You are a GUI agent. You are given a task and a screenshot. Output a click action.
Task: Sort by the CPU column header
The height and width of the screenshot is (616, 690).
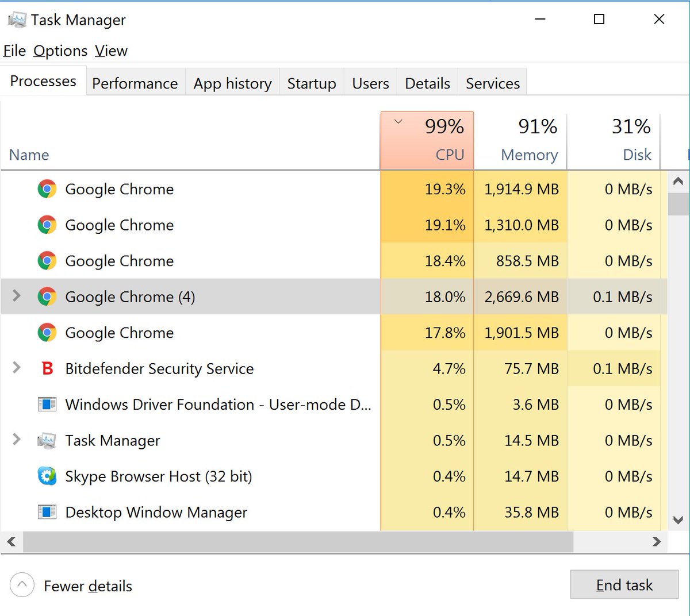pyautogui.click(x=427, y=141)
